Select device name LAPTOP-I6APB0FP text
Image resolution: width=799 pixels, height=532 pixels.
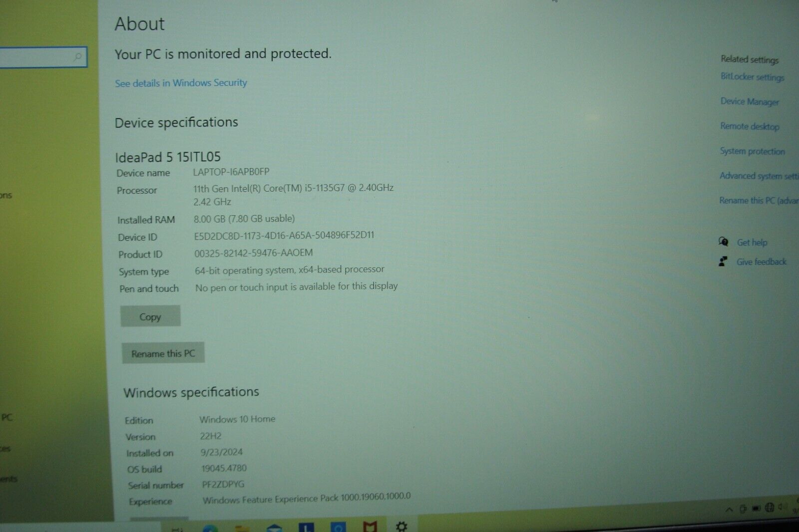point(231,172)
